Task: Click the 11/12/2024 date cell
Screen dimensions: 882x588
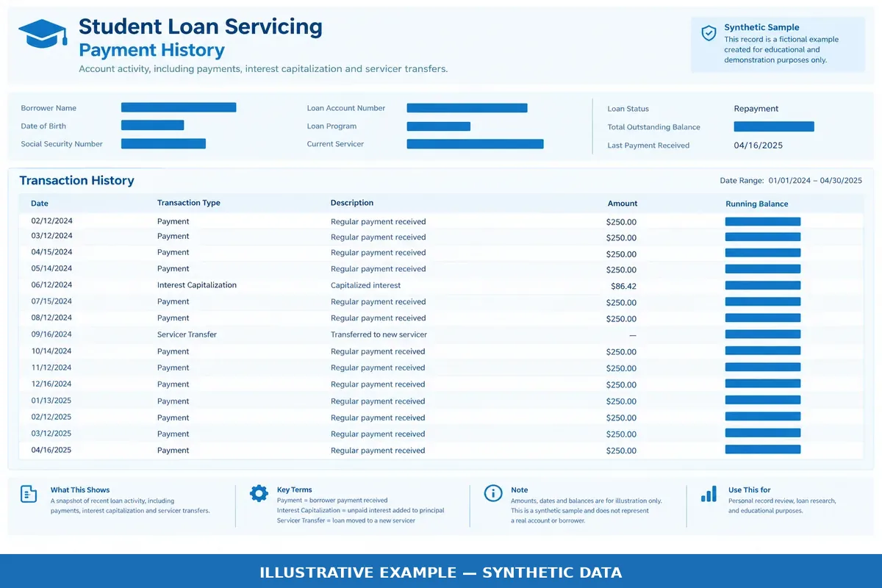Action: click(51, 367)
